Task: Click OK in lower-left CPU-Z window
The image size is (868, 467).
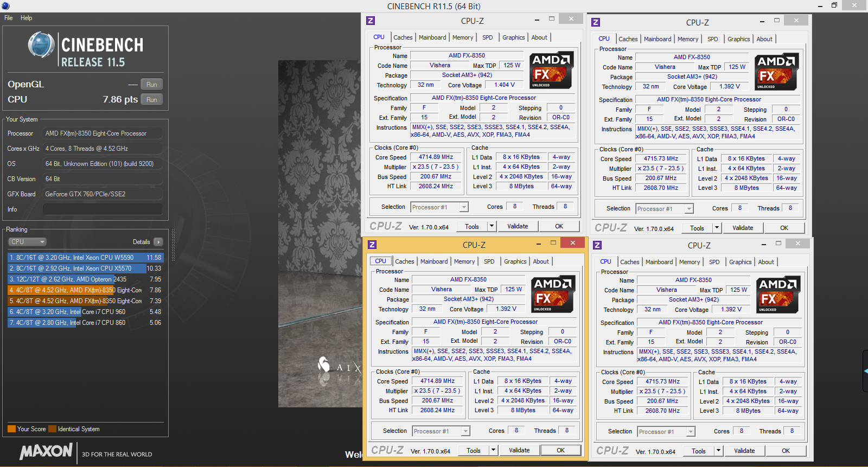Action: pyautogui.click(x=561, y=450)
